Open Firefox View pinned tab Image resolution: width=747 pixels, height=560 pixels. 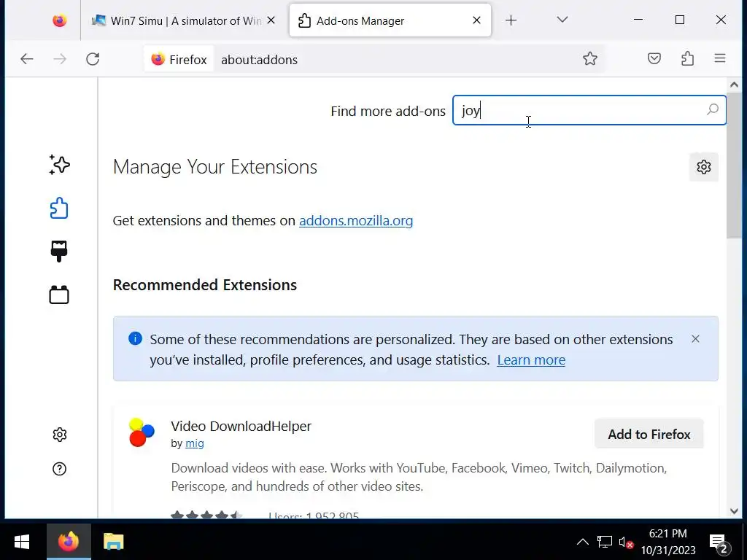60,20
